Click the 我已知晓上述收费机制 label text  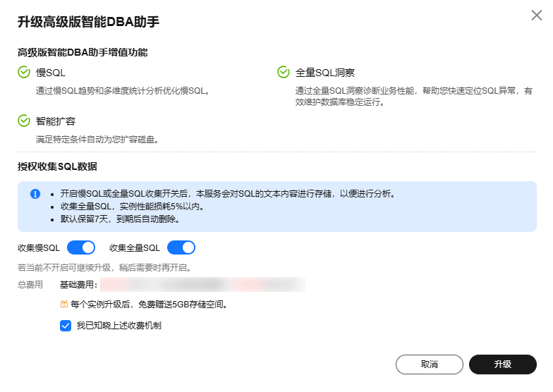tap(119, 326)
